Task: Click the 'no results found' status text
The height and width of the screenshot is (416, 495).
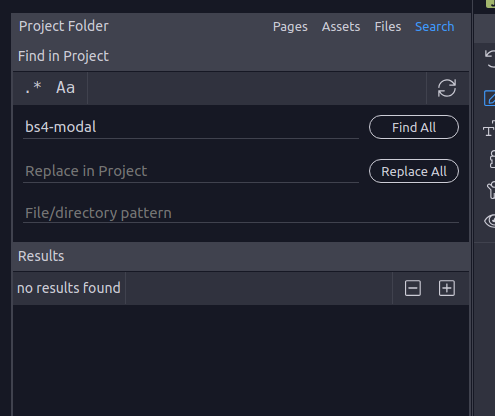Action: click(x=69, y=288)
